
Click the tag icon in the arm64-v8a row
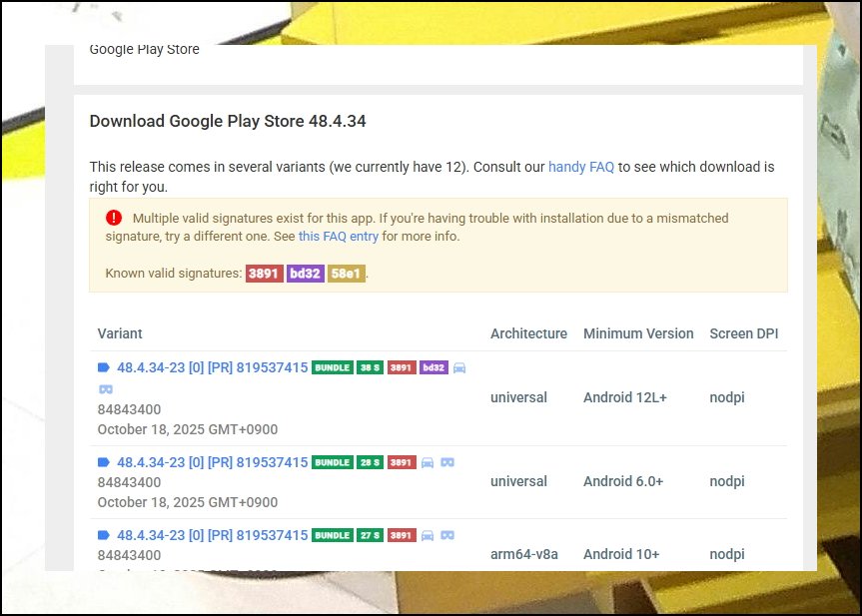click(x=103, y=535)
